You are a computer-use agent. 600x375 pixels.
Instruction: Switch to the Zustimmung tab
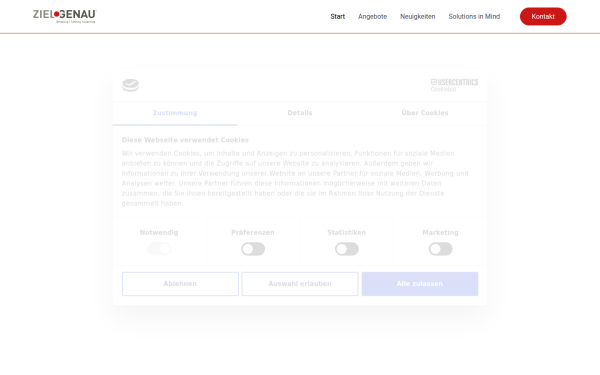click(x=175, y=113)
